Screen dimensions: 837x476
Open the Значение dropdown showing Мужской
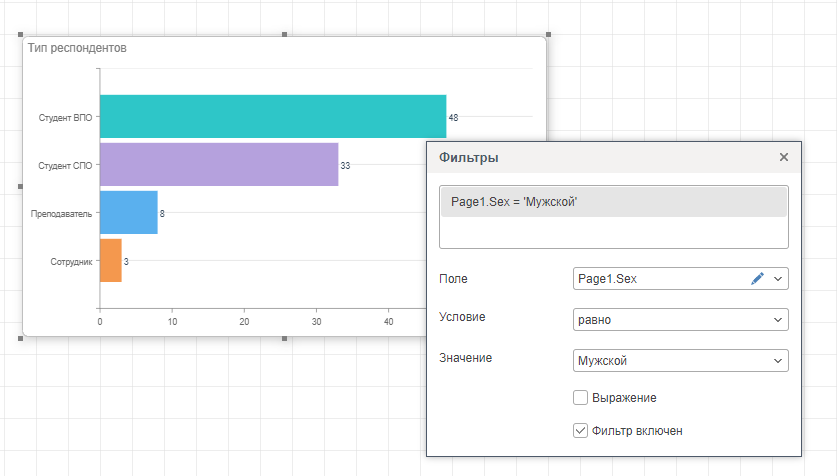coord(681,361)
